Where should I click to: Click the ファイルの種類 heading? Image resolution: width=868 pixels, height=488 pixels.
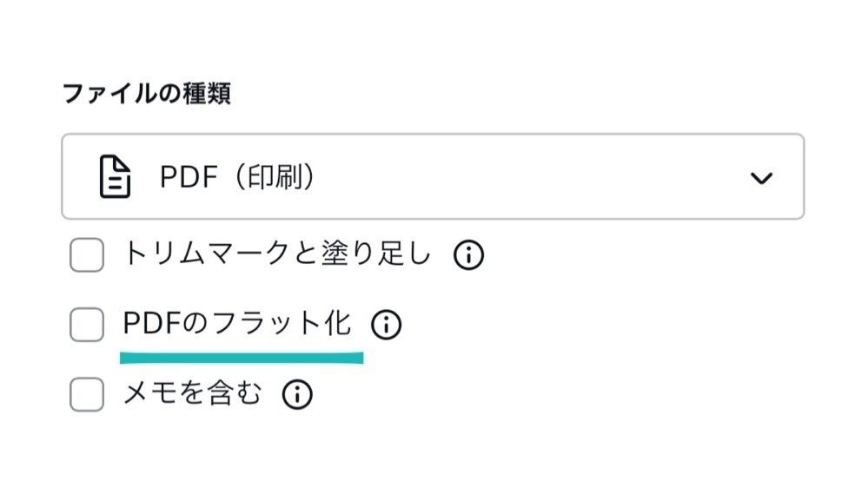coord(146,94)
